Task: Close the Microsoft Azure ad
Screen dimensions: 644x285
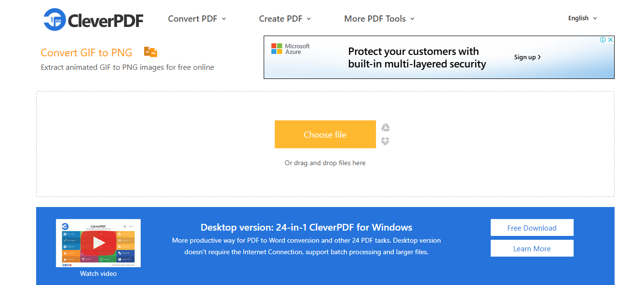Action: click(x=610, y=40)
